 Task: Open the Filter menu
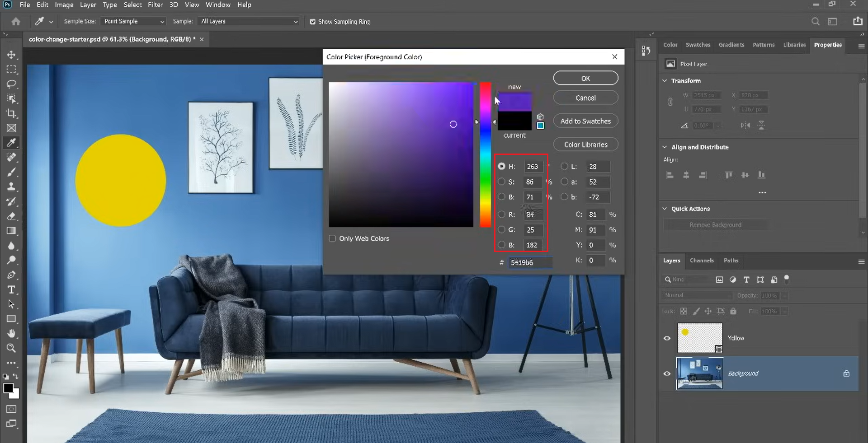[x=156, y=5]
